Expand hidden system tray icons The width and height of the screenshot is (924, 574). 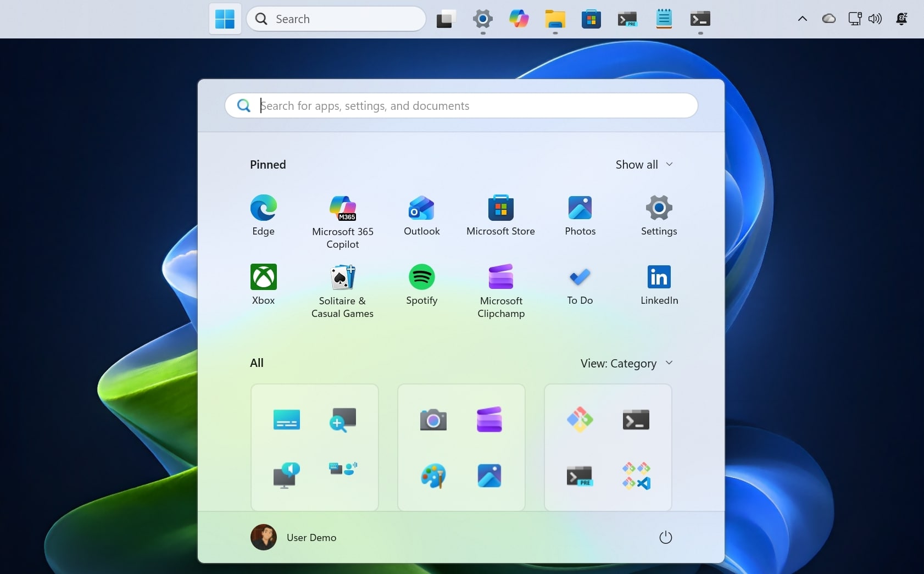coord(802,18)
